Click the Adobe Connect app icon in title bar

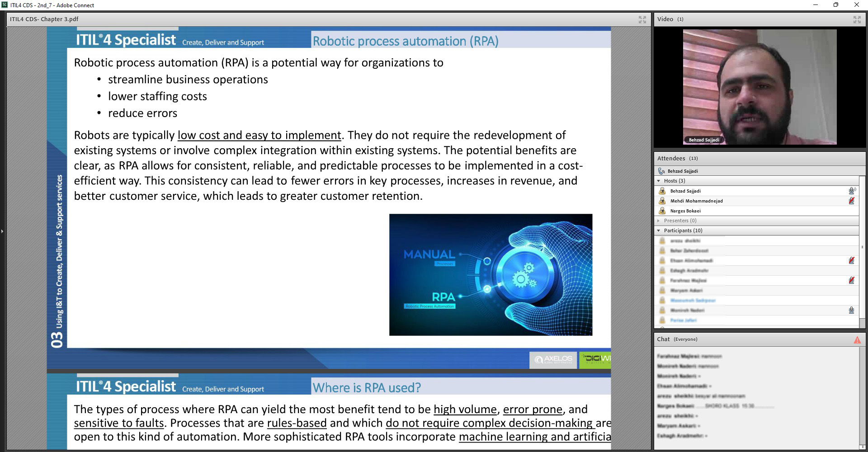click(x=5, y=5)
